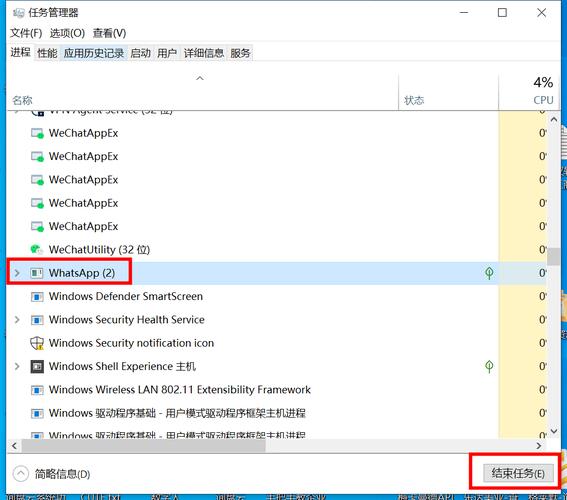Click the horizontal scrollbar left arrow
567x500 pixels.
(x=14, y=446)
